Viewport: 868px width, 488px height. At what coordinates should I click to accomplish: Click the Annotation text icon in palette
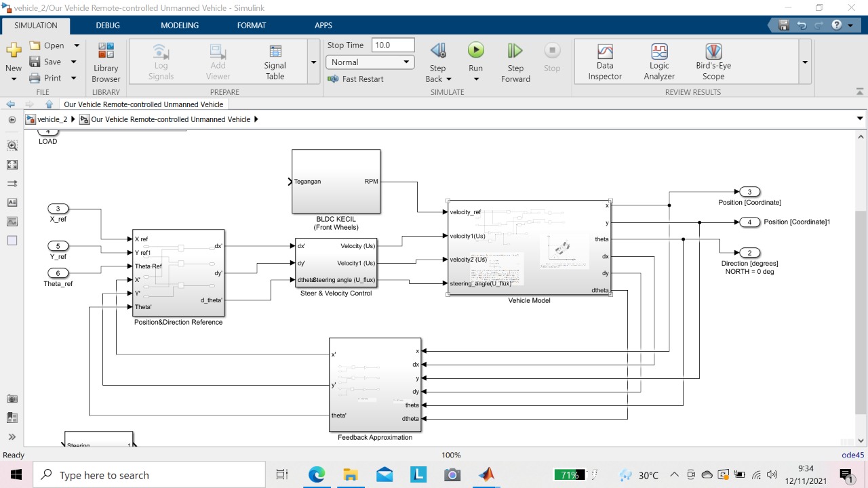click(x=12, y=203)
